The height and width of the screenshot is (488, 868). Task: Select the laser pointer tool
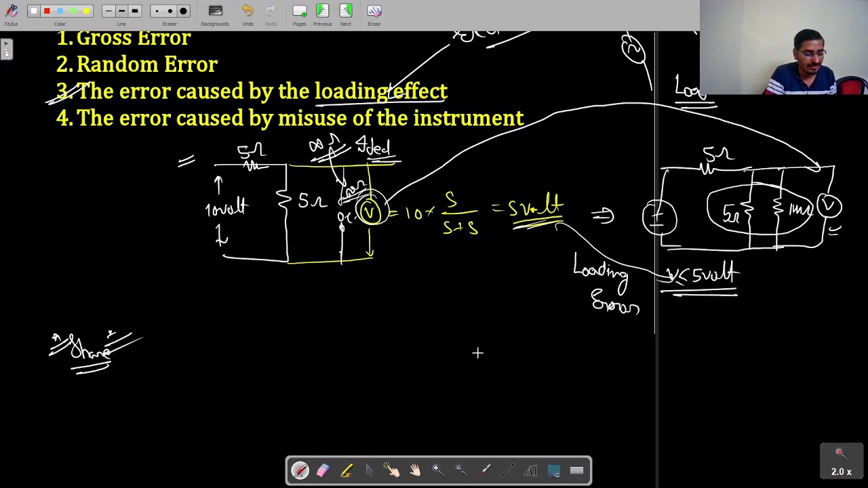484,470
